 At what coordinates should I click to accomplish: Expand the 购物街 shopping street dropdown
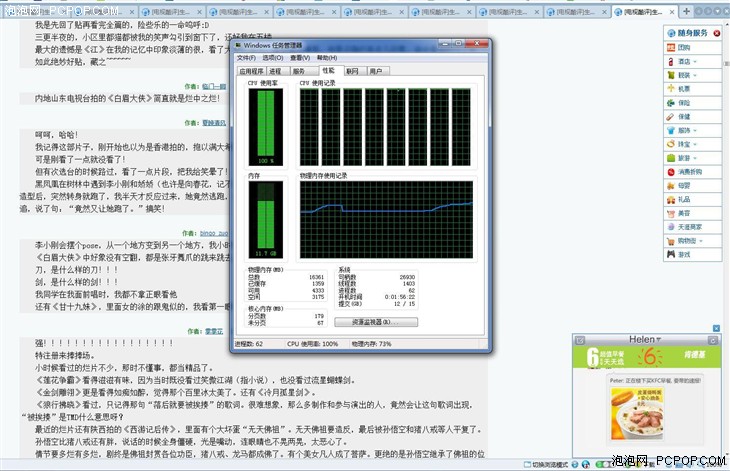[701, 241]
